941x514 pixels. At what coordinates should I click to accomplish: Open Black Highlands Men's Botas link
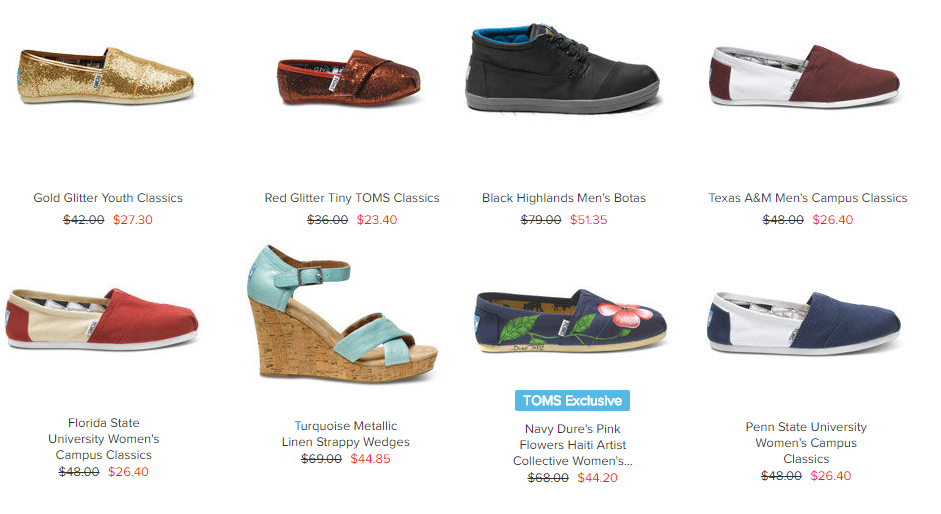click(x=564, y=198)
